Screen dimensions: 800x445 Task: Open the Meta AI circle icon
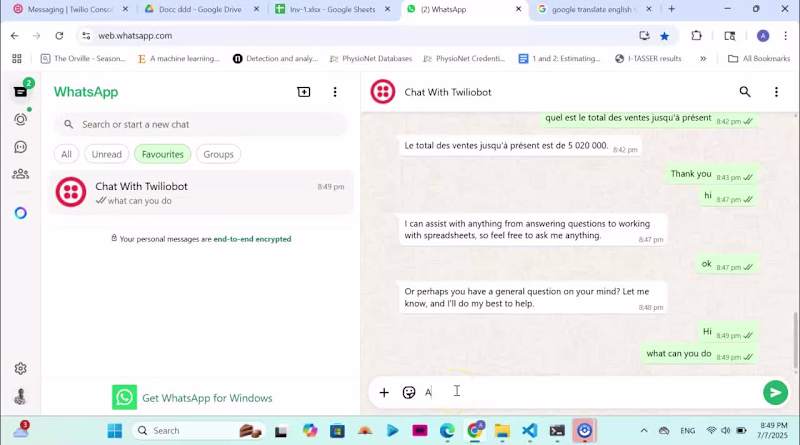click(x=20, y=213)
